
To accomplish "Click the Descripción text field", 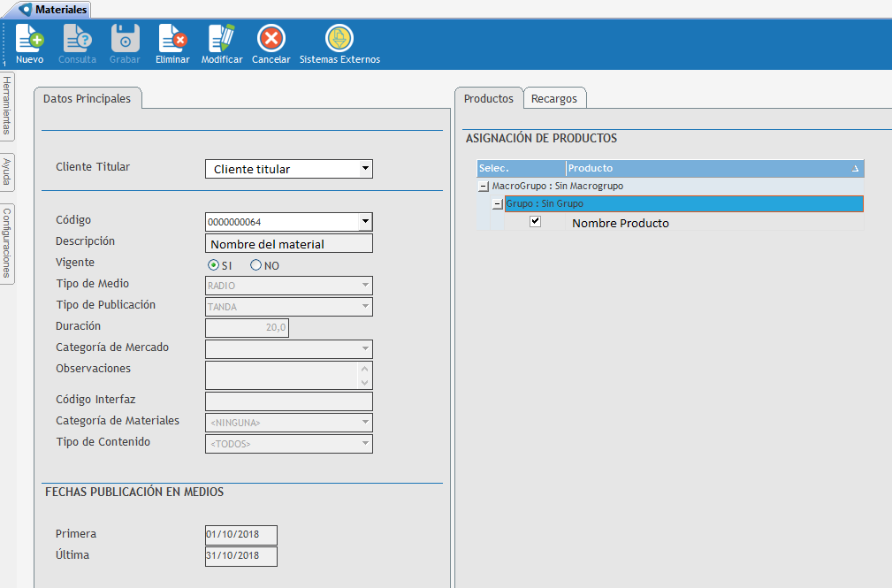I will [288, 244].
